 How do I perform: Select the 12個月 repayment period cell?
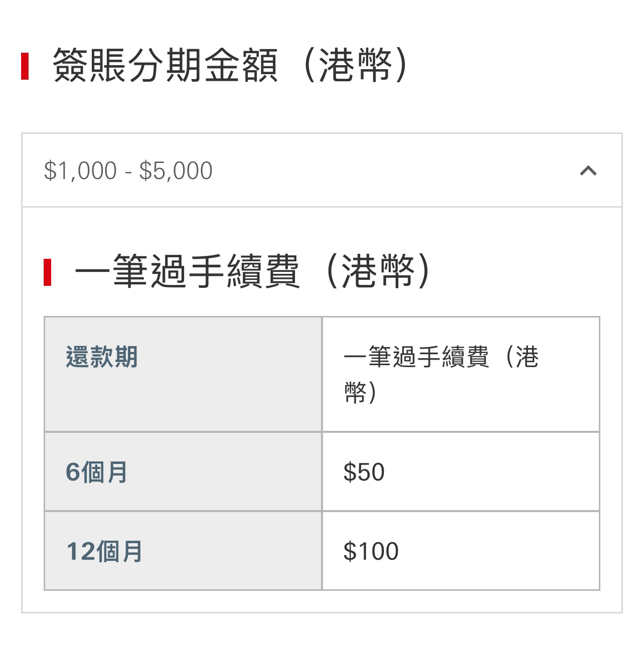183,551
